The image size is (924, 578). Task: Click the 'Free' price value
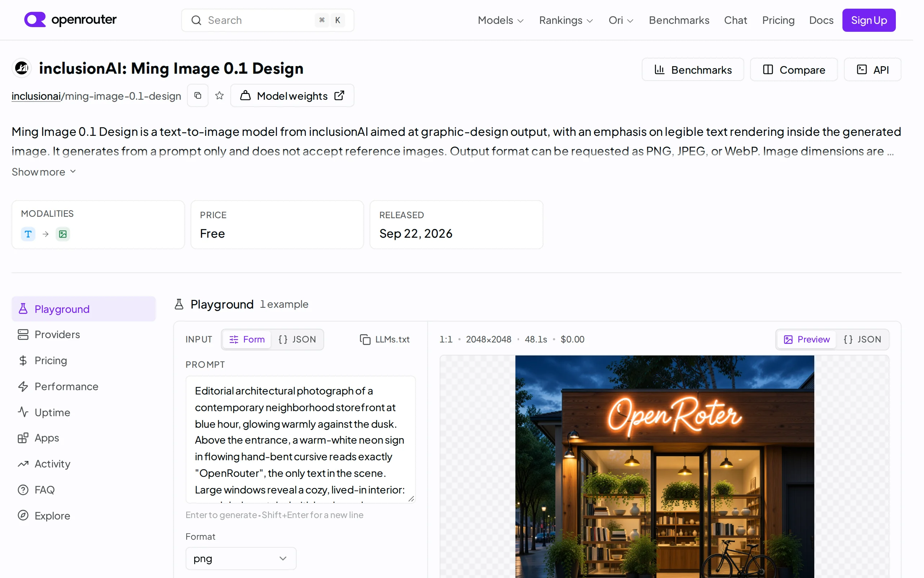[x=212, y=234]
